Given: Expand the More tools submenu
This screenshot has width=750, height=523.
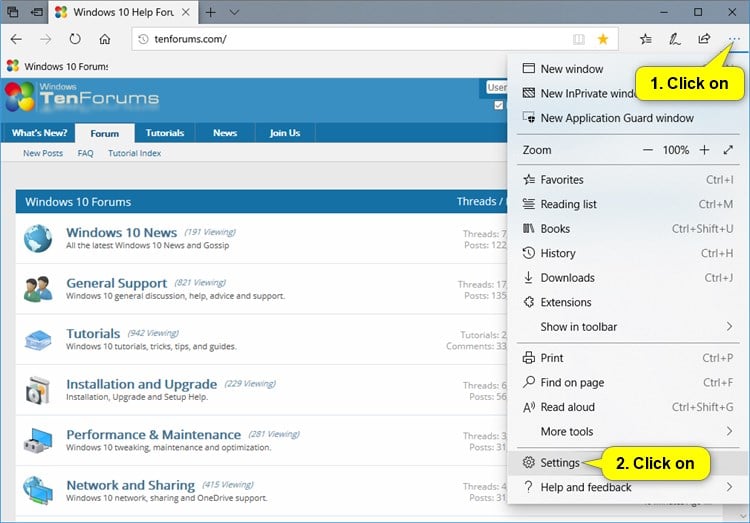Looking at the screenshot, I should coord(628,432).
